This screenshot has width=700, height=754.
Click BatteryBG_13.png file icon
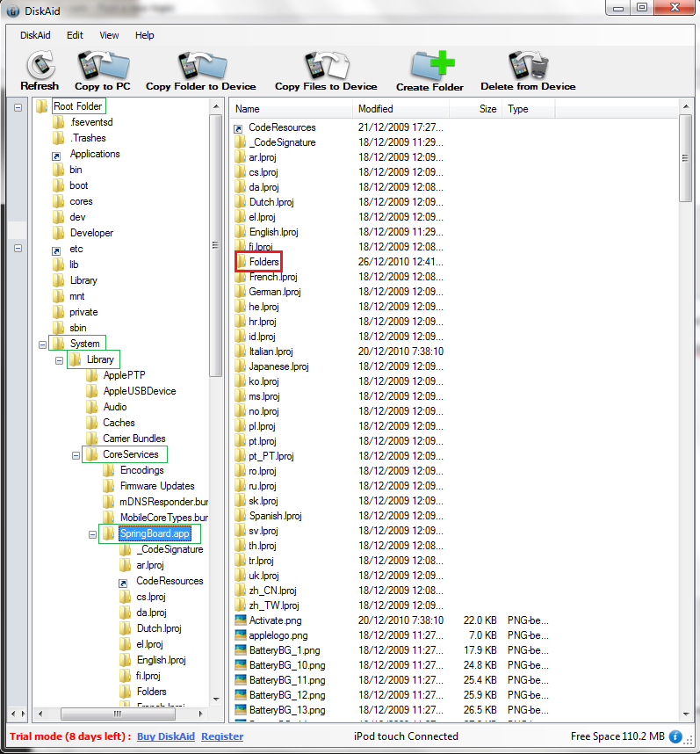click(241, 709)
